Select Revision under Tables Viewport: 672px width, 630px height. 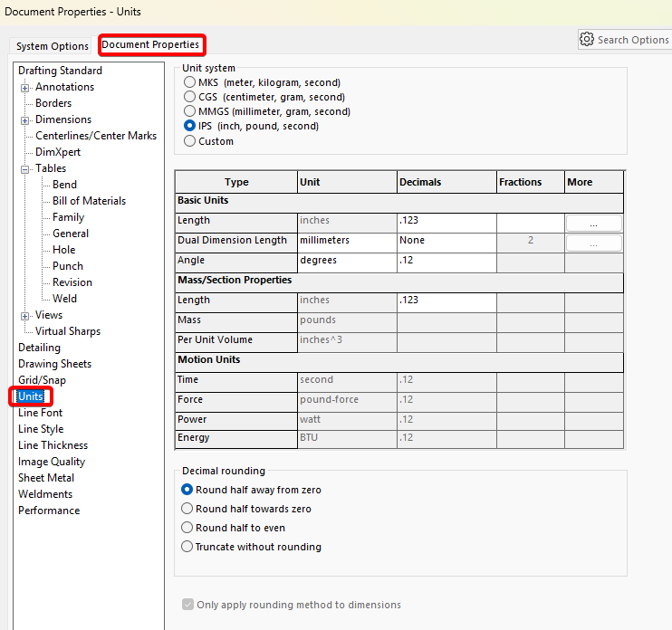[72, 282]
